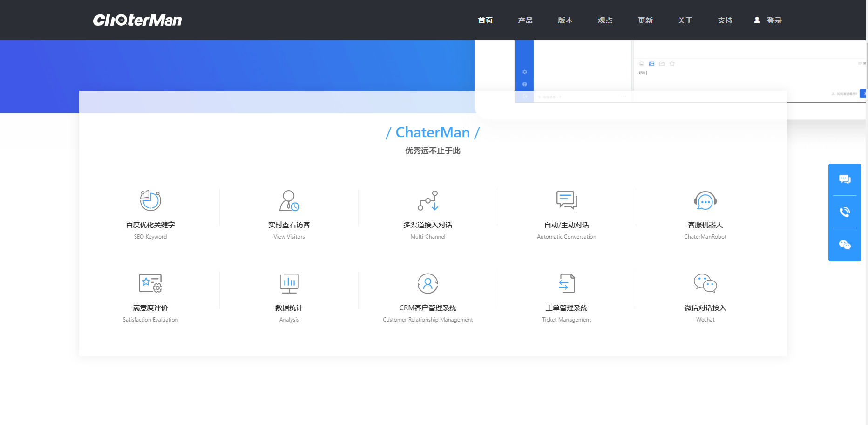The width and height of the screenshot is (868, 425).
Task: Click the ChaterMan logo in header
Action: tap(137, 20)
